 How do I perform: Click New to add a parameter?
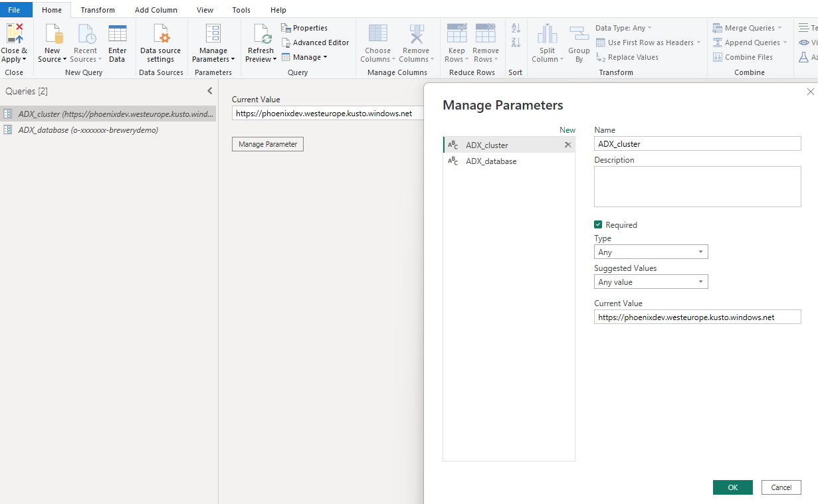(567, 129)
